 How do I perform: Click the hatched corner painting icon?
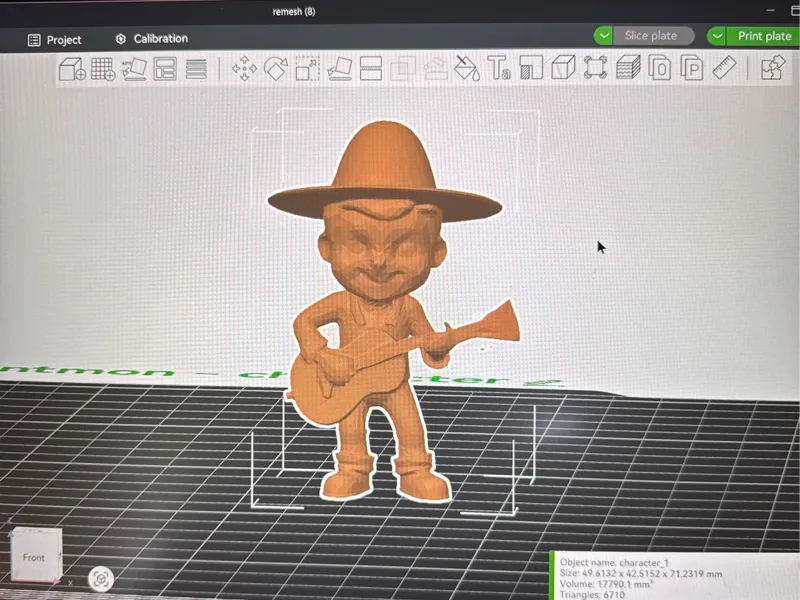pyautogui.click(x=531, y=67)
